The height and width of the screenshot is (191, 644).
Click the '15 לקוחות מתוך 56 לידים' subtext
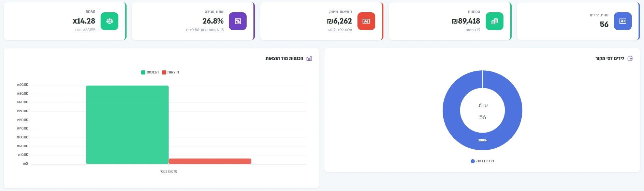(205, 30)
